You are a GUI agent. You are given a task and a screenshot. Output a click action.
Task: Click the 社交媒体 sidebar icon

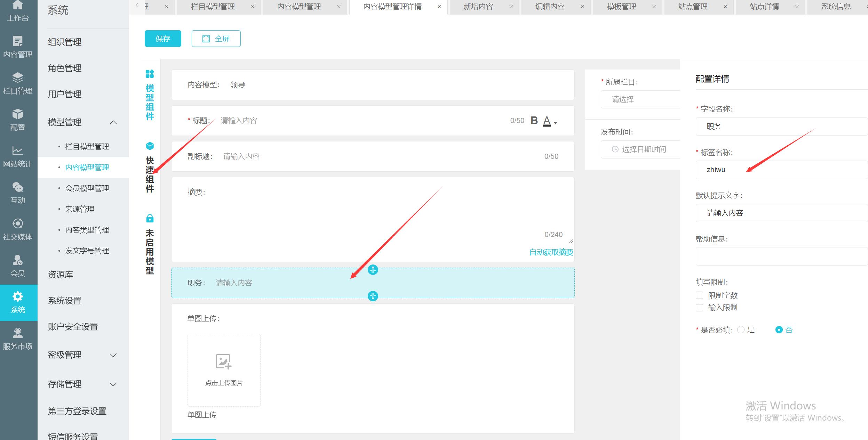[x=17, y=223]
